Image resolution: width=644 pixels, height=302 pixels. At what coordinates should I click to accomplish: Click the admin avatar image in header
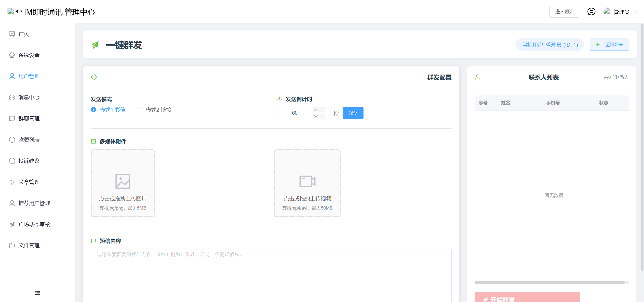tap(607, 12)
